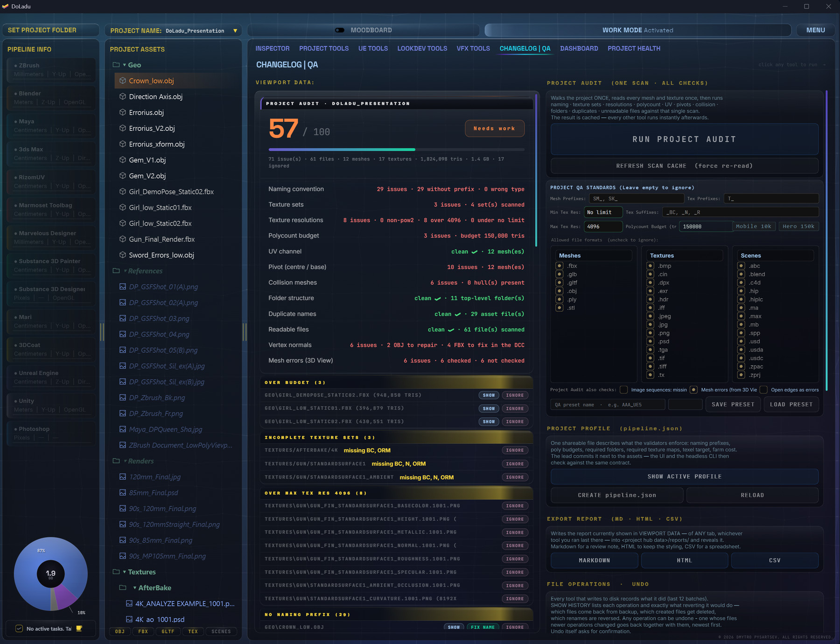
Task: Collapse the Textures folder
Action: pos(125,572)
